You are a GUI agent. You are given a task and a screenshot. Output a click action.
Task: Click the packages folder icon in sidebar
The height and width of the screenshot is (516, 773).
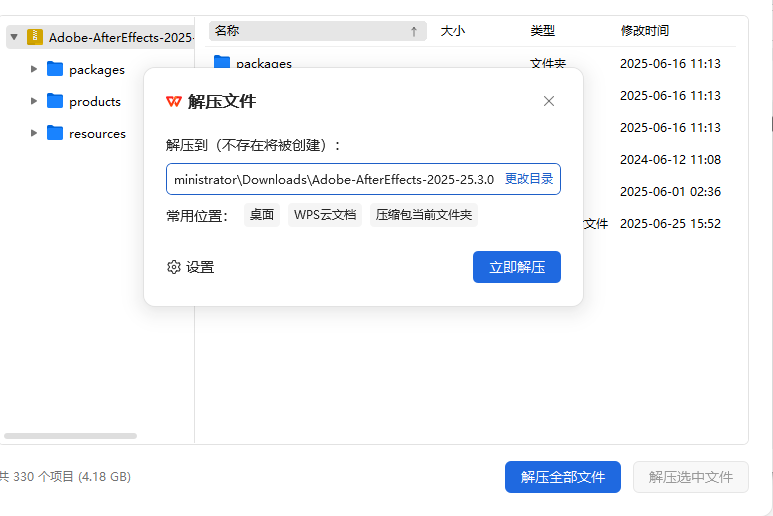tap(55, 69)
